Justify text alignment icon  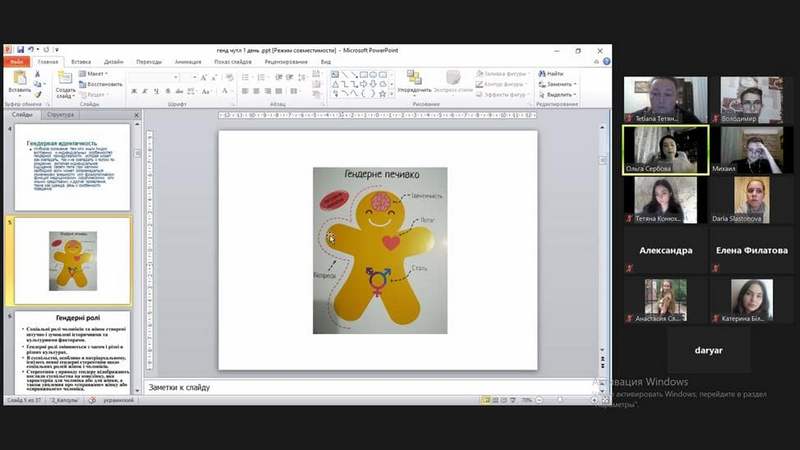[279, 91]
